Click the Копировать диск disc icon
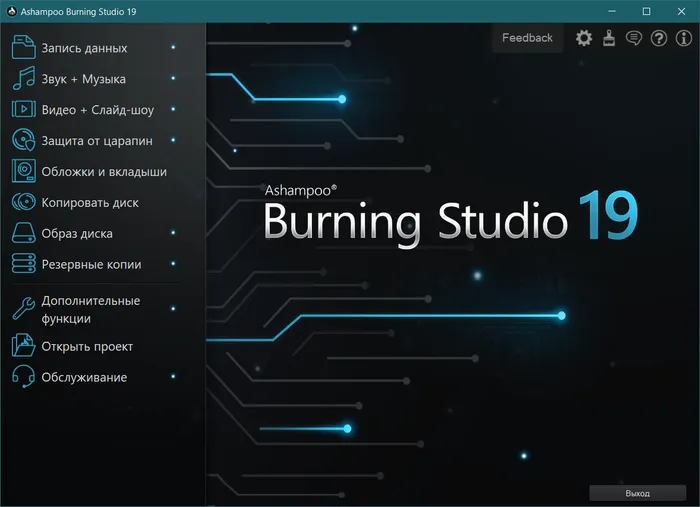 (23, 202)
